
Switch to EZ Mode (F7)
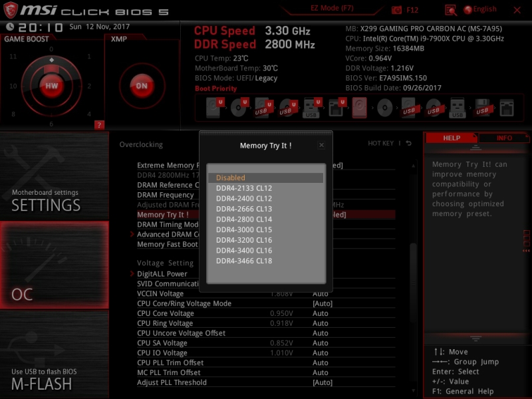[332, 8]
